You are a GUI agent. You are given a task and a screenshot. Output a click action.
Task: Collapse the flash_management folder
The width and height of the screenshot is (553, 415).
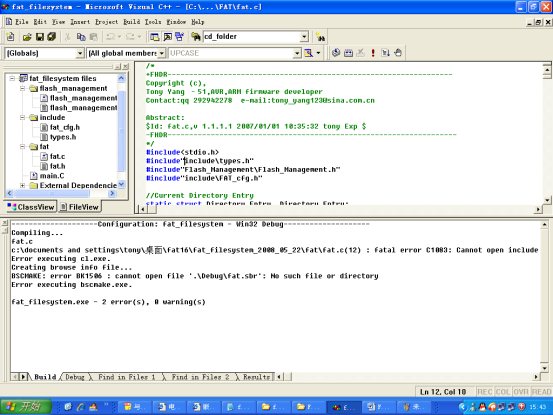pyautogui.click(x=23, y=88)
